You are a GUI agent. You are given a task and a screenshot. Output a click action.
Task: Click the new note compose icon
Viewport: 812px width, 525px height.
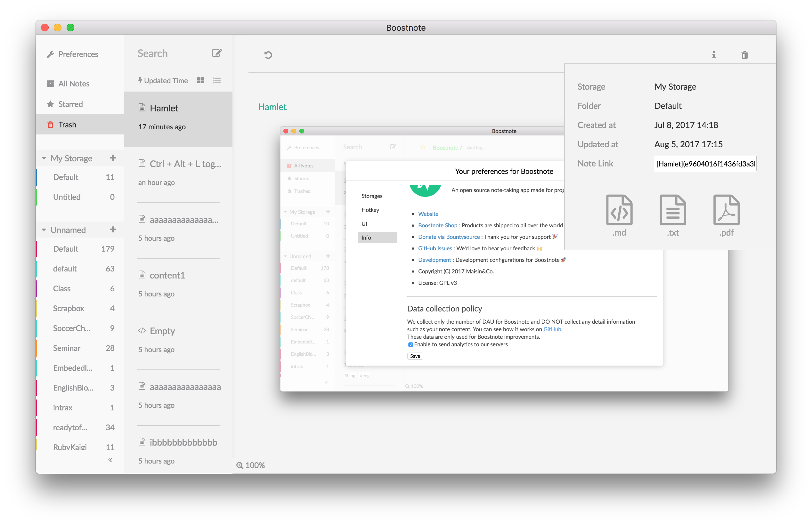pyautogui.click(x=217, y=53)
